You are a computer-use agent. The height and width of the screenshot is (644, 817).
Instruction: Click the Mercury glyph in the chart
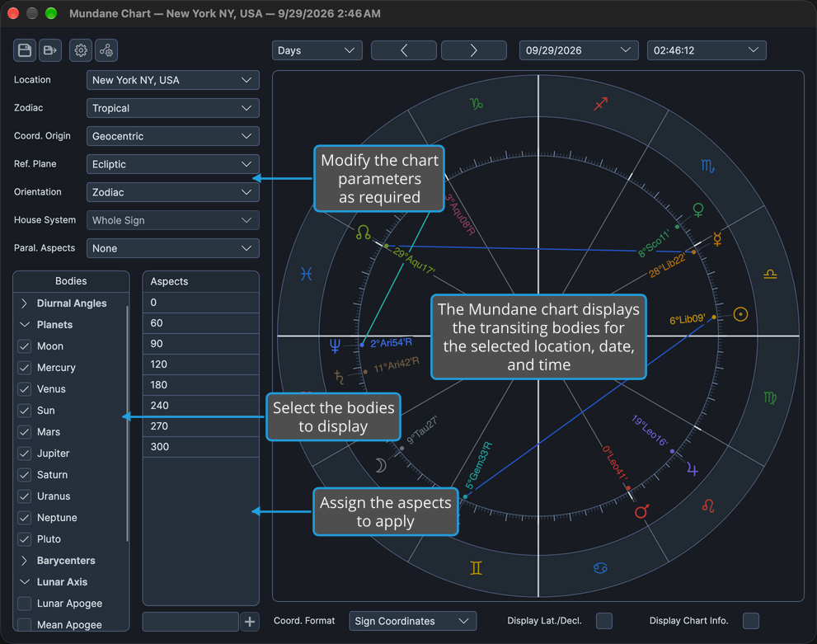click(717, 238)
